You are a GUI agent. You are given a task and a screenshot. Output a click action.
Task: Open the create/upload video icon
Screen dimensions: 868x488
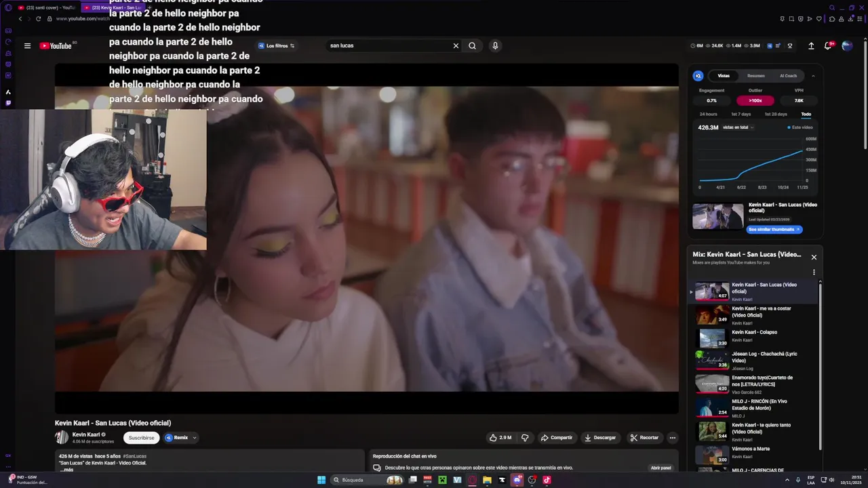811,46
